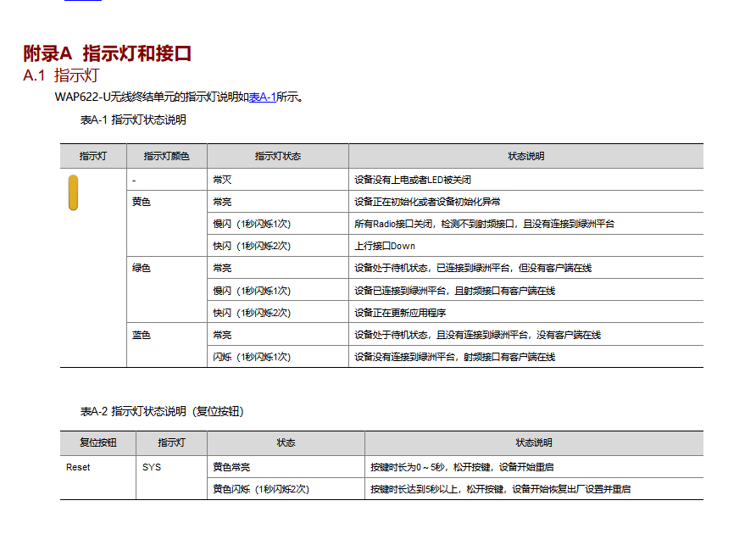This screenshot has width=756, height=534.
Task: Click first table's 状态说明 header
Action: point(526,156)
